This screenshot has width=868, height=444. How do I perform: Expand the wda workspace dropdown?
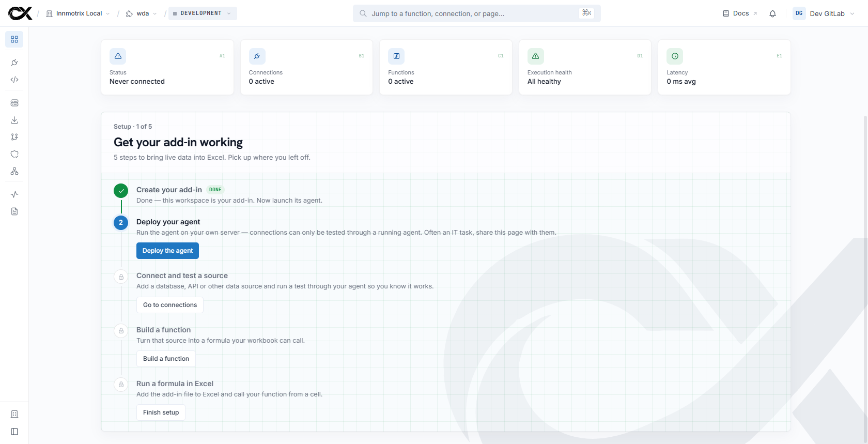point(141,13)
